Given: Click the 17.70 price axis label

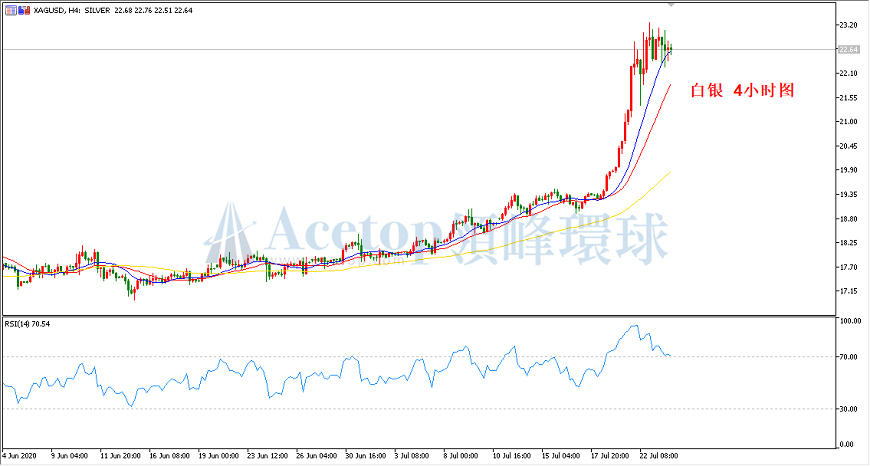Looking at the screenshot, I should click(x=848, y=267).
